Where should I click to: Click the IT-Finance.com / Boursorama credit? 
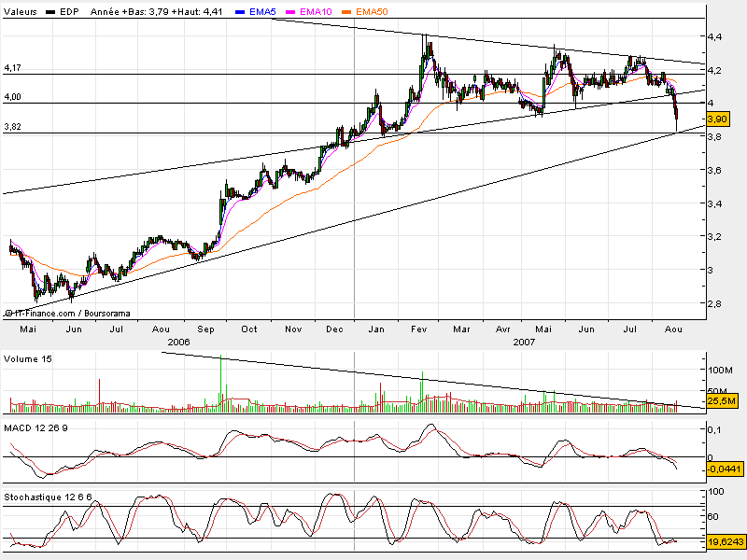[x=67, y=314]
